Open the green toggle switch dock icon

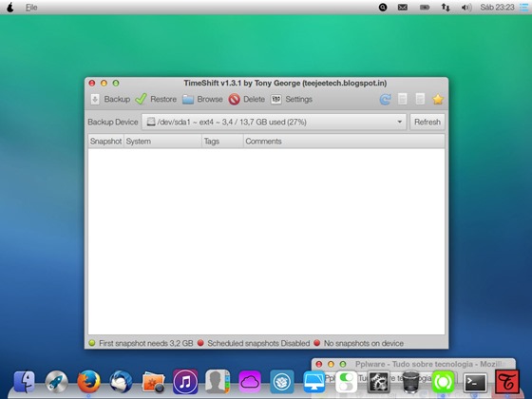point(346,382)
